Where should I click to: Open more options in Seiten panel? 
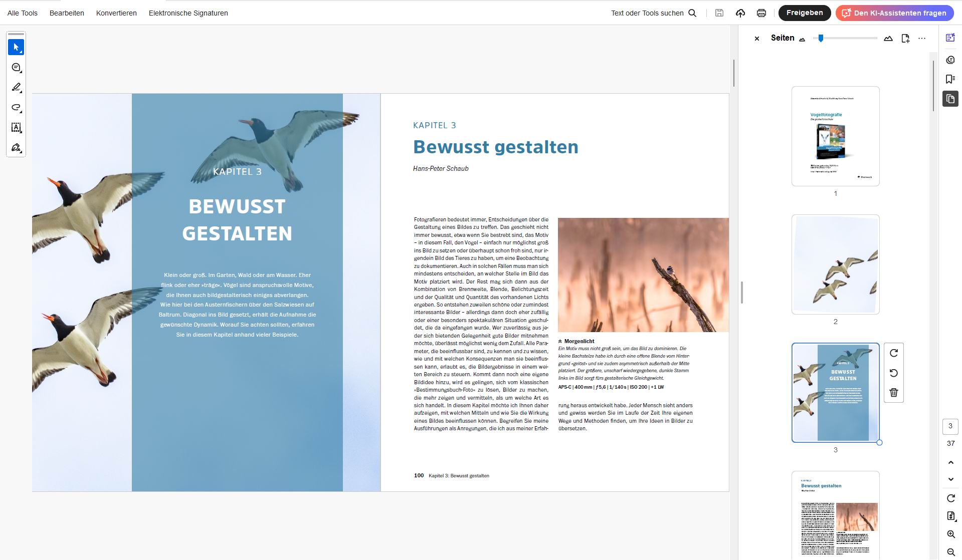922,38
